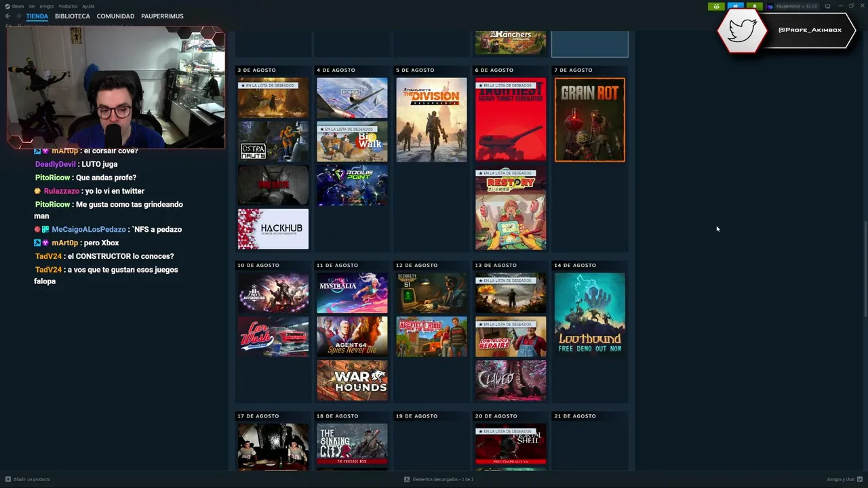Screen dimensions: 868x488
Task: Open The Sinking City card
Action: pyautogui.click(x=352, y=444)
